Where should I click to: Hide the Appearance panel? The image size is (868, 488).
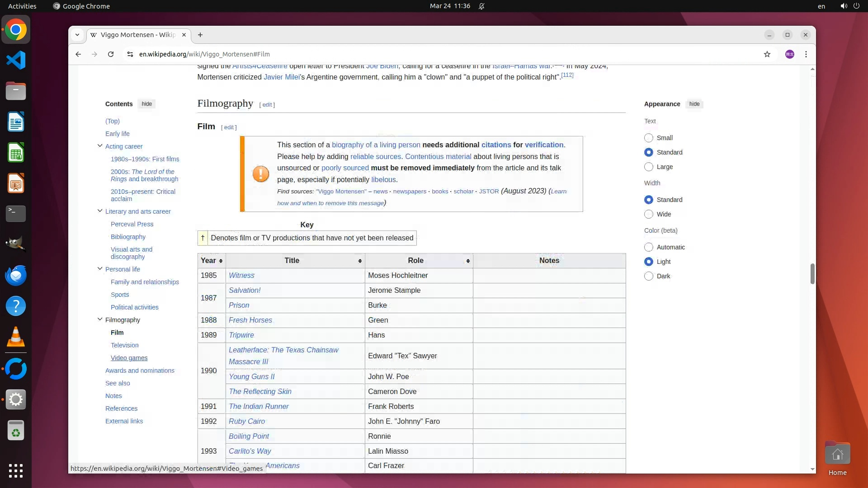694,104
